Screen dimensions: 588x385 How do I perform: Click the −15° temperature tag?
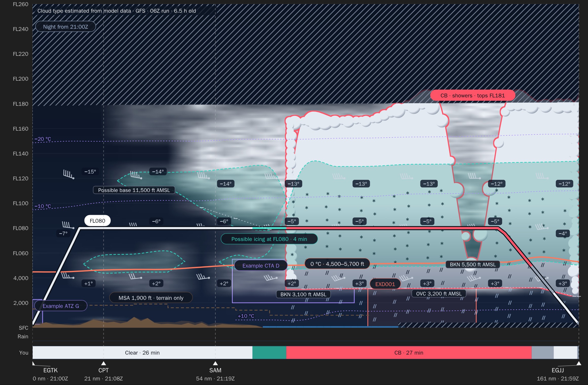(90, 172)
